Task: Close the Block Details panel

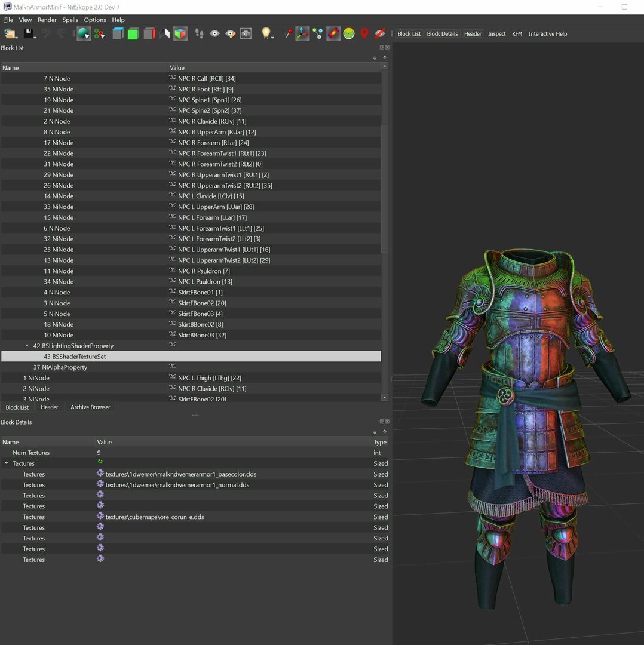Action: [x=387, y=422]
